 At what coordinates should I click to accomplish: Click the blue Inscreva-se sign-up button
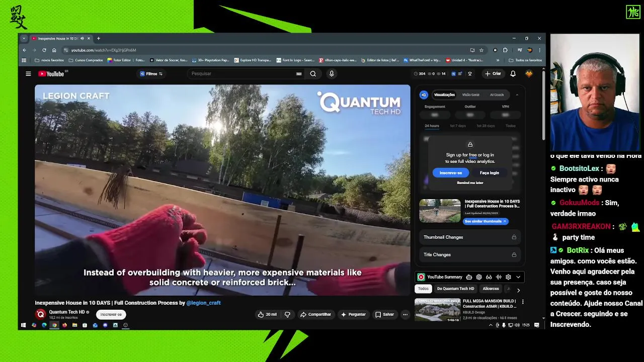(x=451, y=172)
